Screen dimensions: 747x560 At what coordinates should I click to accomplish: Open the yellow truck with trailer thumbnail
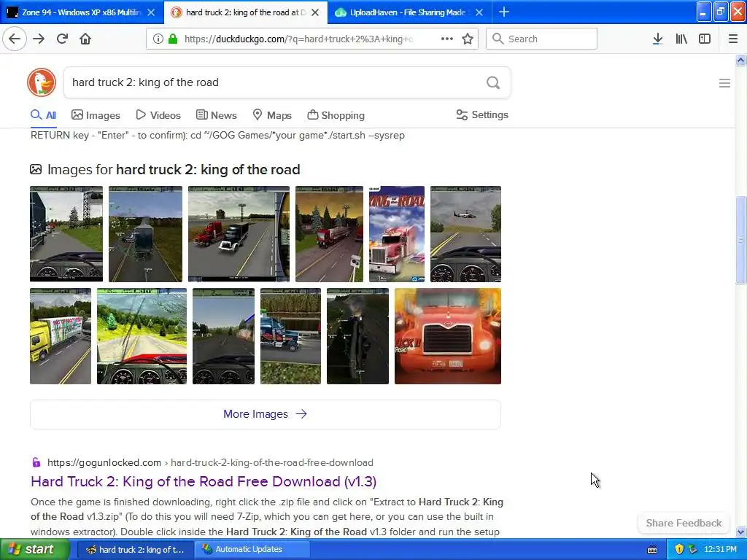click(61, 336)
